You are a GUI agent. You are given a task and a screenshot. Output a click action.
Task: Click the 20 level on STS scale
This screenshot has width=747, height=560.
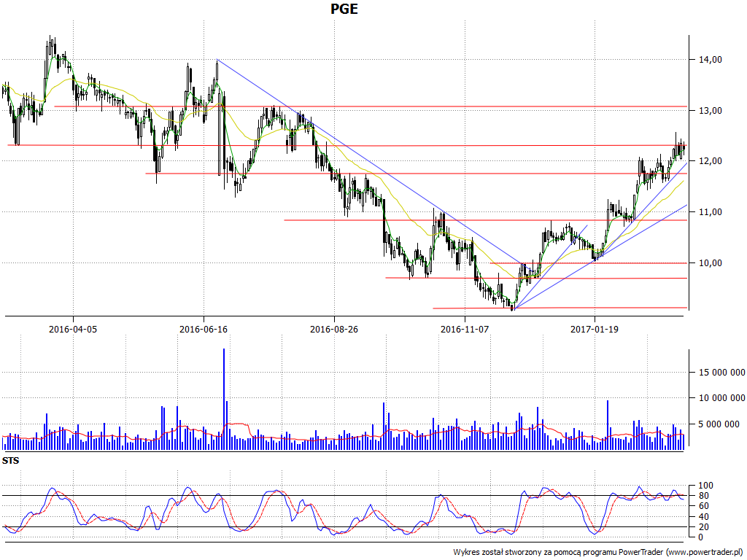(x=703, y=527)
